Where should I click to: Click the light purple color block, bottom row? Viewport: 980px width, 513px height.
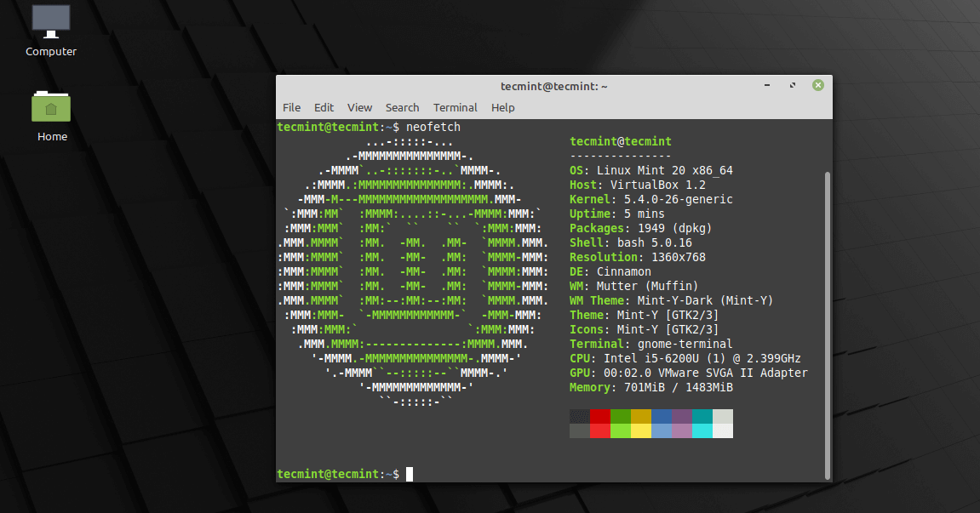pyautogui.click(x=682, y=431)
